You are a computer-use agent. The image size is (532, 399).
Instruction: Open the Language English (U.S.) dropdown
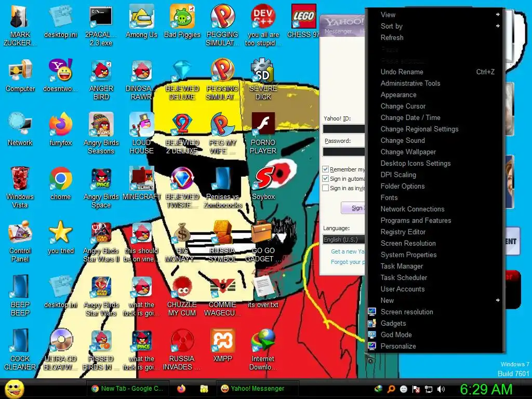(344, 240)
